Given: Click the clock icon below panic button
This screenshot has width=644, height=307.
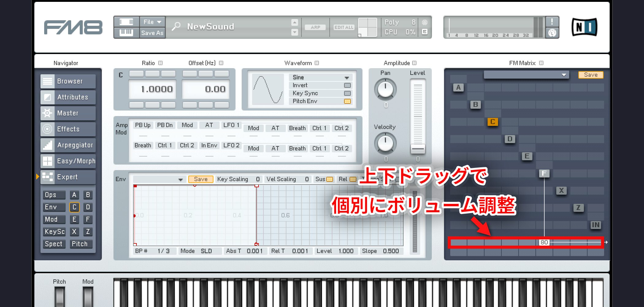Looking at the screenshot, I should pos(552,33).
